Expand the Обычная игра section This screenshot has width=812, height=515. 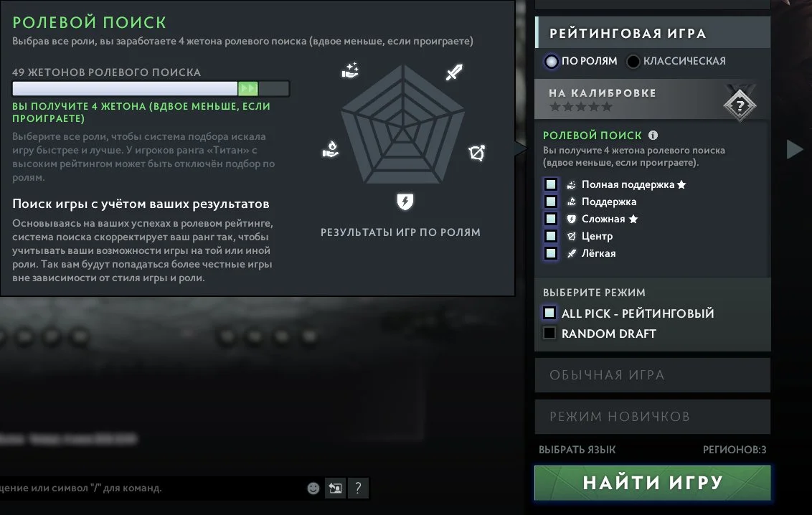653,374
